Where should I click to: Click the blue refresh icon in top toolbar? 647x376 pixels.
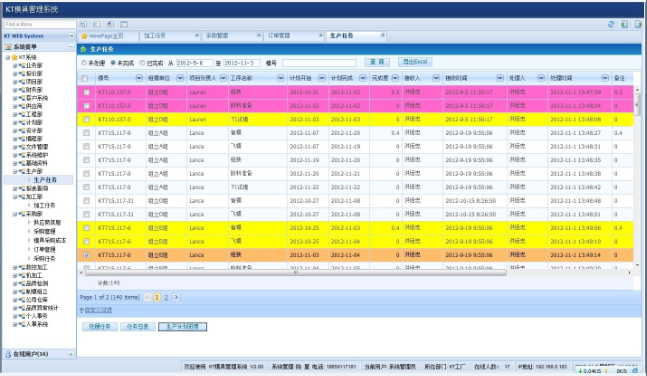pos(611,24)
